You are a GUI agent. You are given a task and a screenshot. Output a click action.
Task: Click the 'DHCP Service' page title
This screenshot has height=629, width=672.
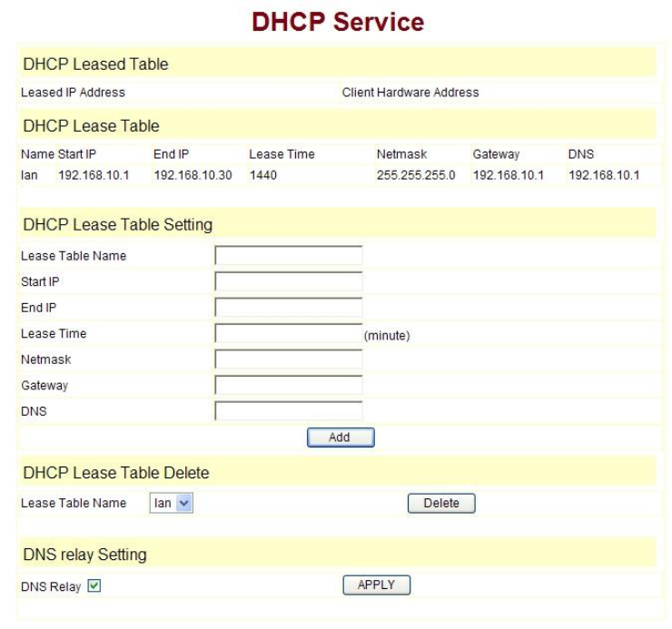[338, 22]
